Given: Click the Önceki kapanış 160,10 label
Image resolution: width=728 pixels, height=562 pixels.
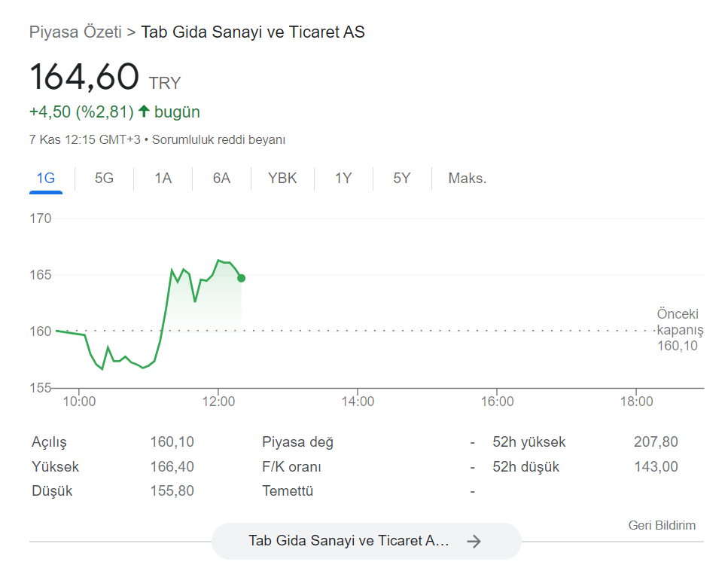Looking at the screenshot, I should (x=680, y=330).
